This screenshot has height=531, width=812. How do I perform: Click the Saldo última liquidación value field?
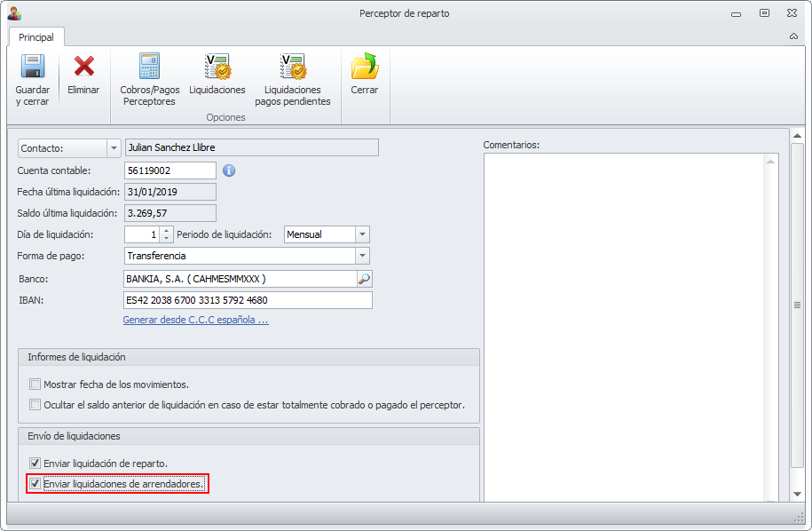pos(170,213)
